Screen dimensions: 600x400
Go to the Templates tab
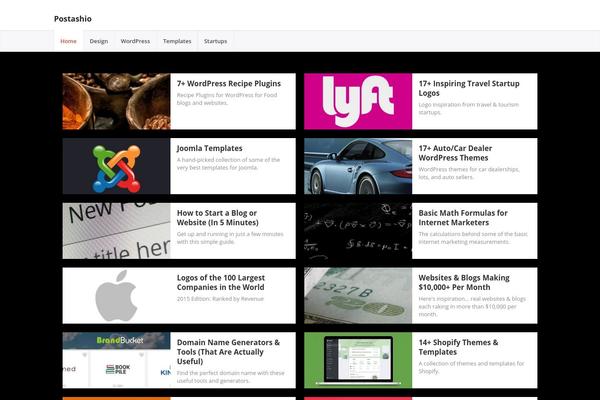pyautogui.click(x=177, y=41)
